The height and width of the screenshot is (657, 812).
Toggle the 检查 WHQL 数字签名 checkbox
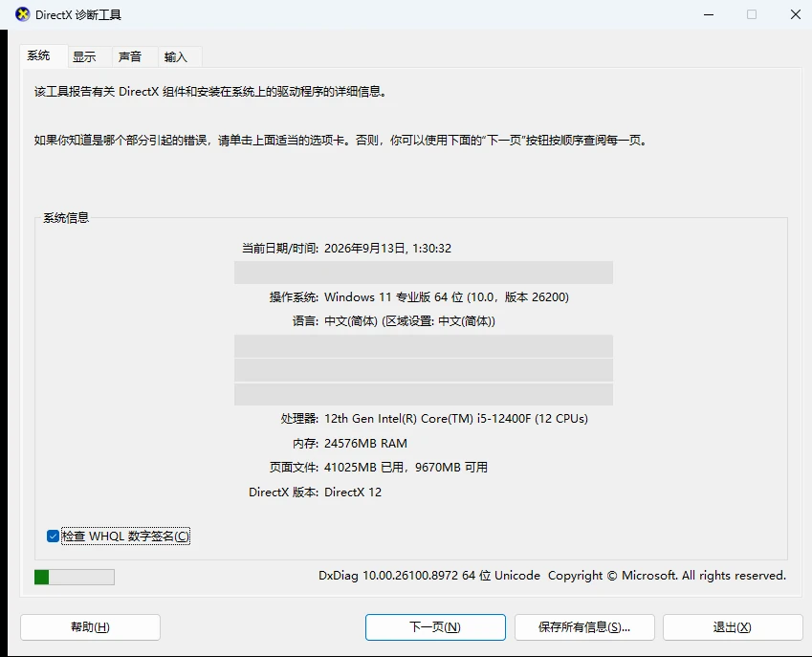pyautogui.click(x=53, y=536)
